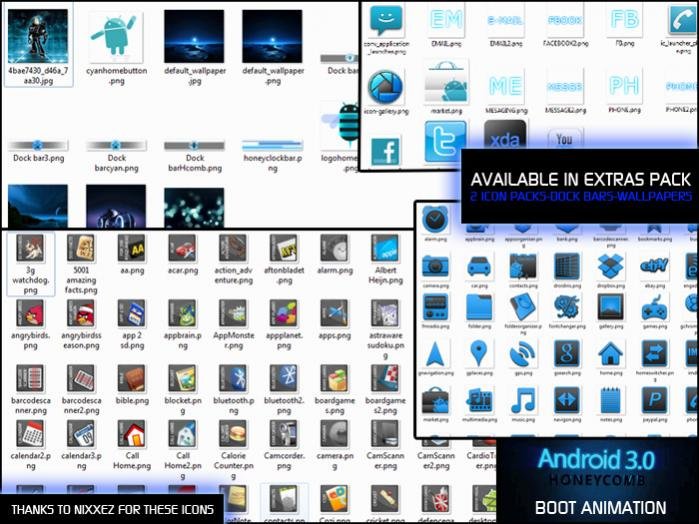This screenshot has height=524, width=699.
Task: Select the appbrain.png icon in the grey icon folder
Action: [x=182, y=313]
